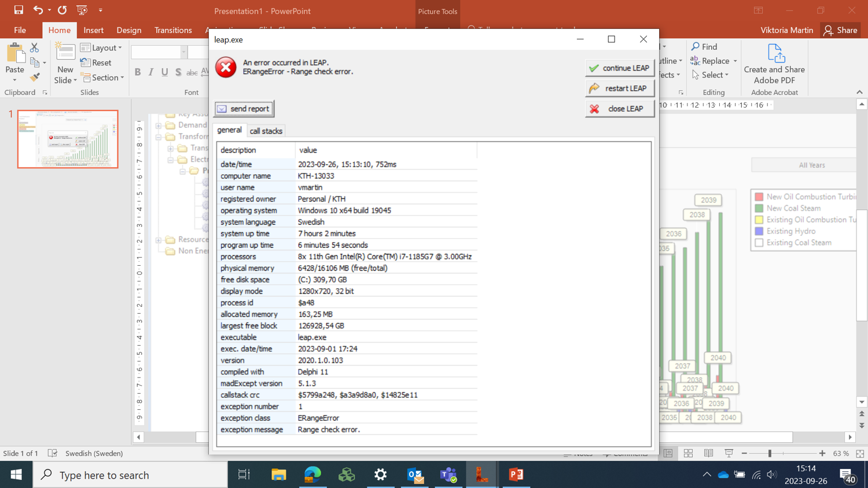Switch to LEAP application on taskbar
Image resolution: width=868 pixels, height=488 pixels.
coord(481,475)
